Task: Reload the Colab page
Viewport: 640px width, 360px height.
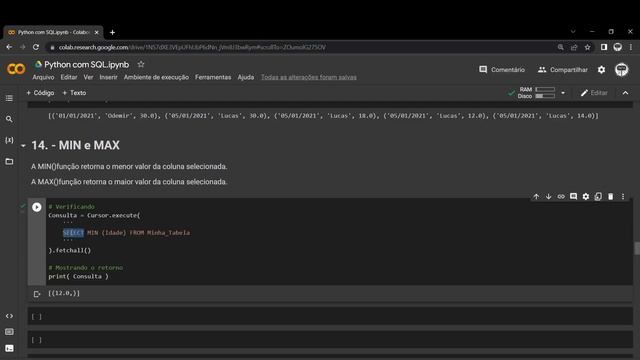Action: click(x=36, y=47)
